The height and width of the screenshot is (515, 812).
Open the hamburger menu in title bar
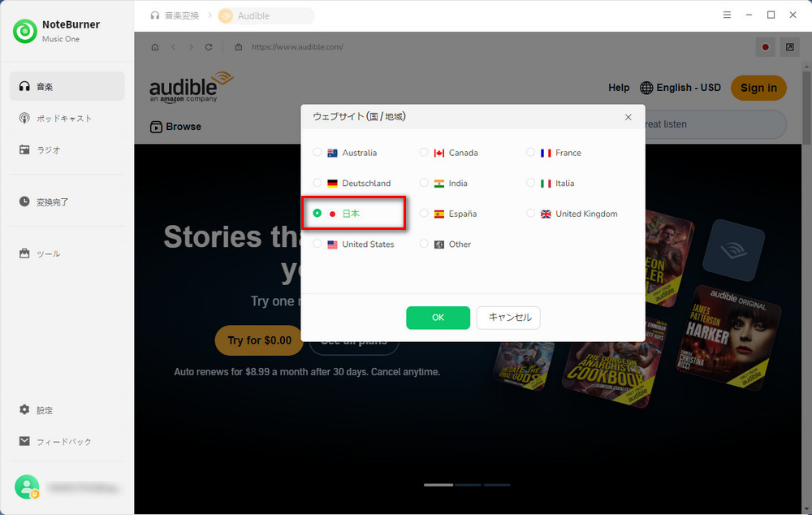pyautogui.click(x=727, y=15)
